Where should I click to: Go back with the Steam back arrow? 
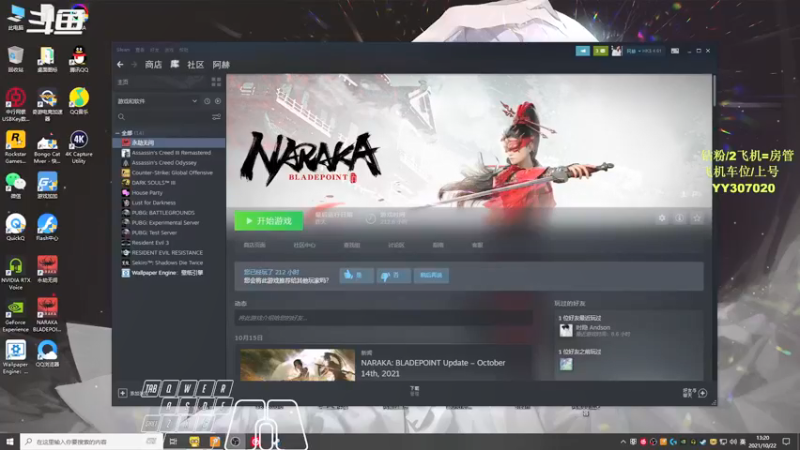click(120, 65)
